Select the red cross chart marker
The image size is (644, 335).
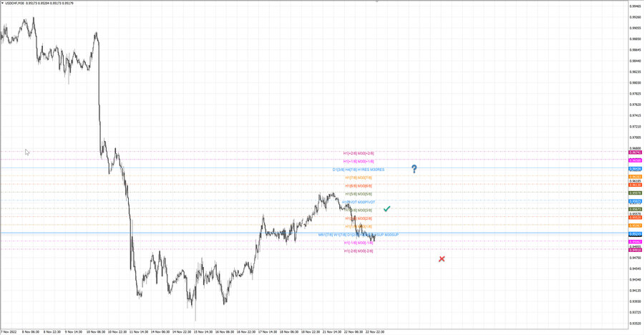pyautogui.click(x=441, y=259)
